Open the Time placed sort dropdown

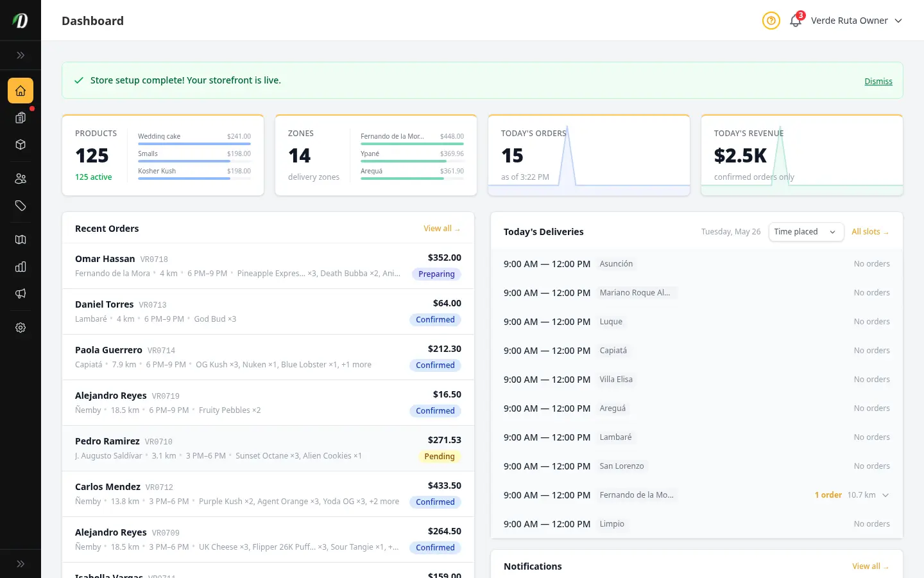pos(806,232)
